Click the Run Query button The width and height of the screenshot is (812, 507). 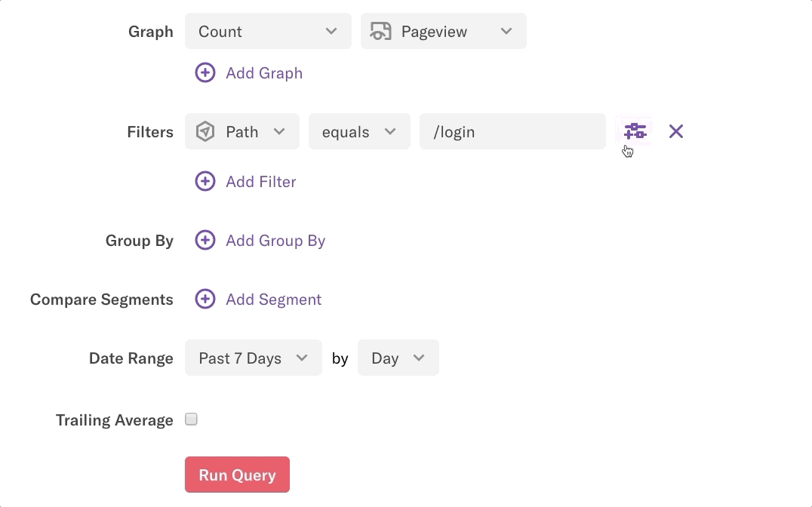237,475
